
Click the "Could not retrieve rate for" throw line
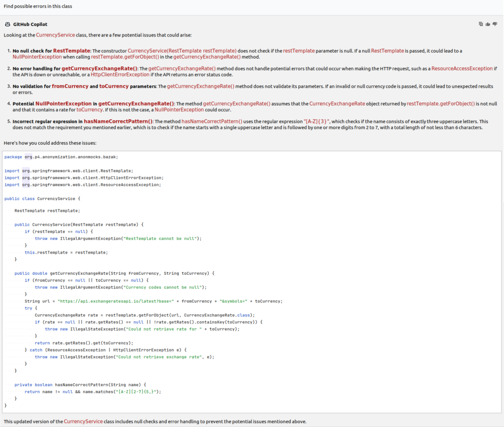click(x=142, y=329)
